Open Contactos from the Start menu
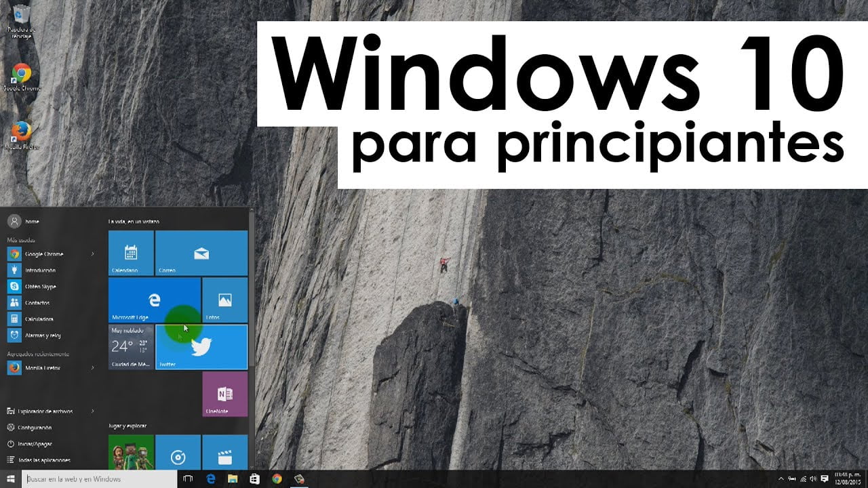This screenshot has width=868, height=488. click(51, 302)
